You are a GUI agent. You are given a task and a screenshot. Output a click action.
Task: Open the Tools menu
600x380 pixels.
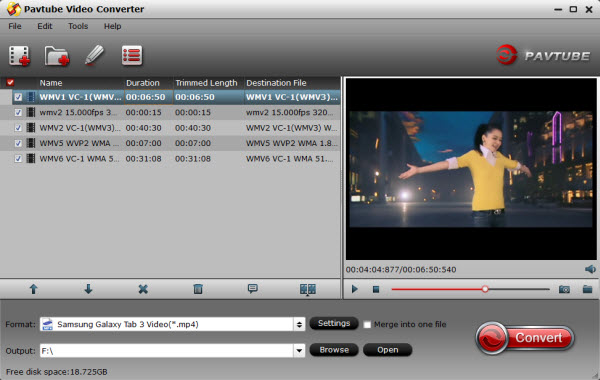click(78, 26)
